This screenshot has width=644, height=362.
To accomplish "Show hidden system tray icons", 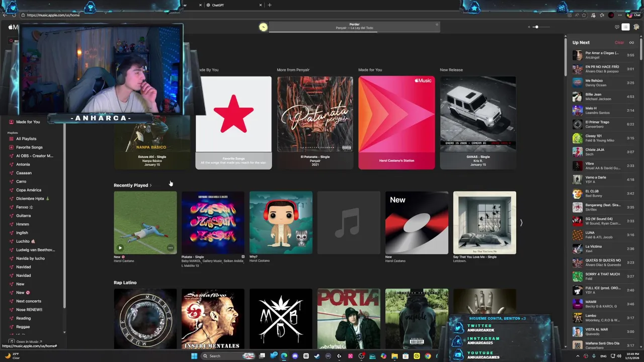I will 578,356.
